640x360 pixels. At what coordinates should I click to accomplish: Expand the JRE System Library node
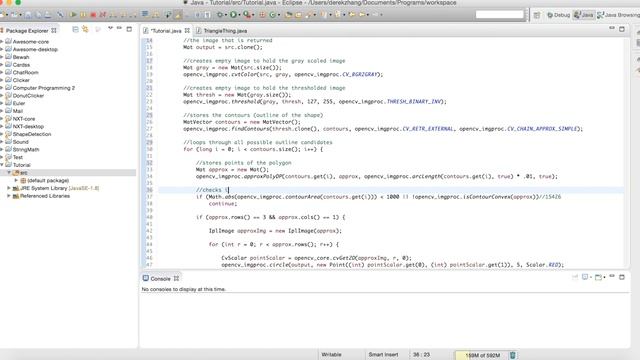9,188
